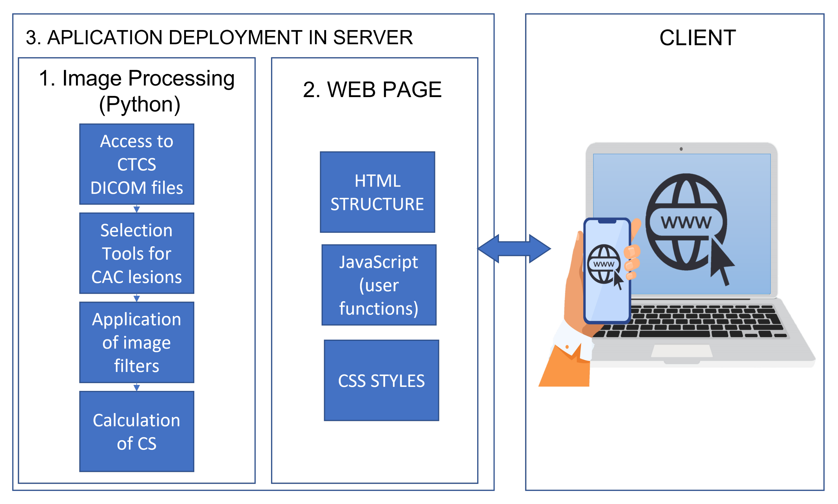Click the 2. WEB PAGE heading
Viewport: 838px width, 504px height.
coord(372,90)
